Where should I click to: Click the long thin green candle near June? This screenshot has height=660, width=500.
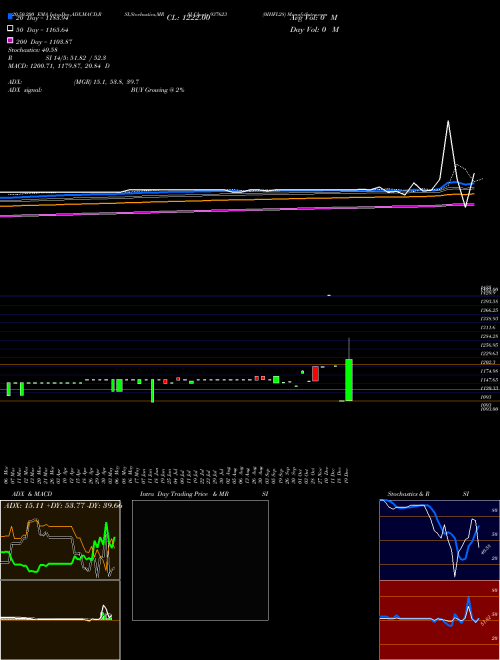(152, 391)
